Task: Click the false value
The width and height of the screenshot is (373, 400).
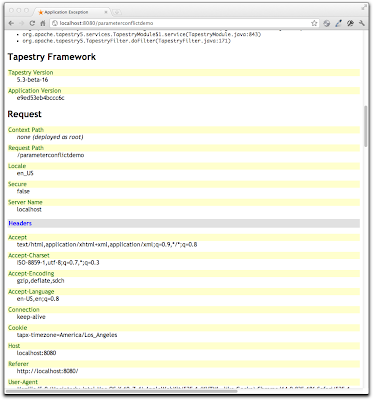Action: [23, 191]
